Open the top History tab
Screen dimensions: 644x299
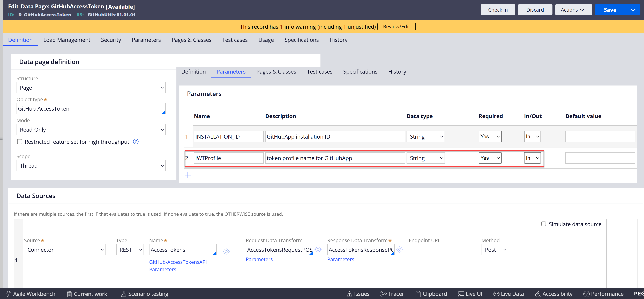(339, 40)
